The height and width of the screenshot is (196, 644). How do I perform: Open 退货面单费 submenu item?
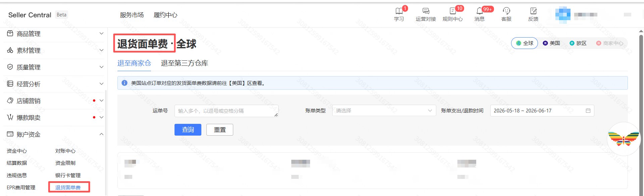(68, 188)
